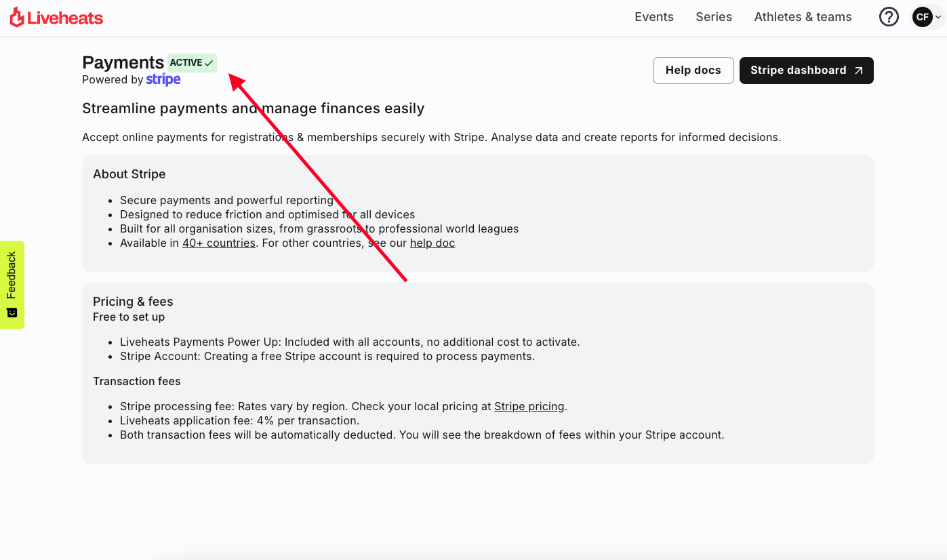This screenshot has height=560, width=947.
Task: Click the Help docs button
Action: 693,71
